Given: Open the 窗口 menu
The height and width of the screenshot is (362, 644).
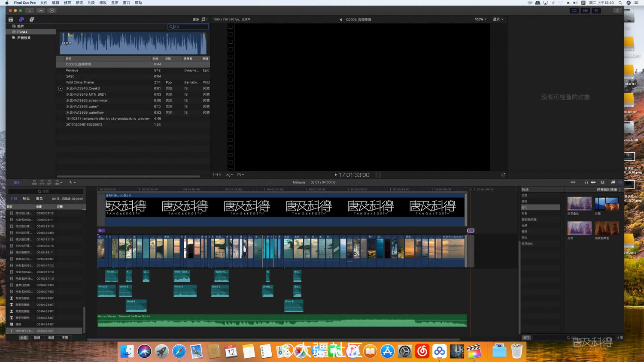Looking at the screenshot, I should click(x=126, y=3).
